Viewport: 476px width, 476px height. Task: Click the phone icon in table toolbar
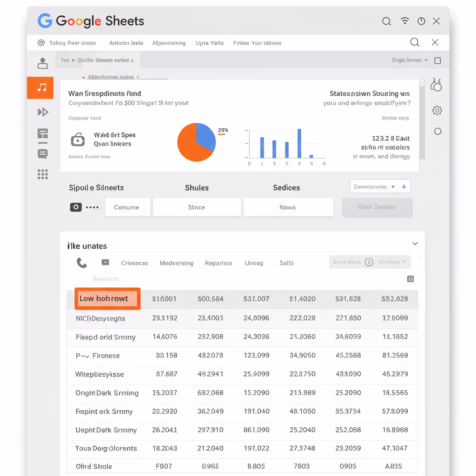click(82, 263)
